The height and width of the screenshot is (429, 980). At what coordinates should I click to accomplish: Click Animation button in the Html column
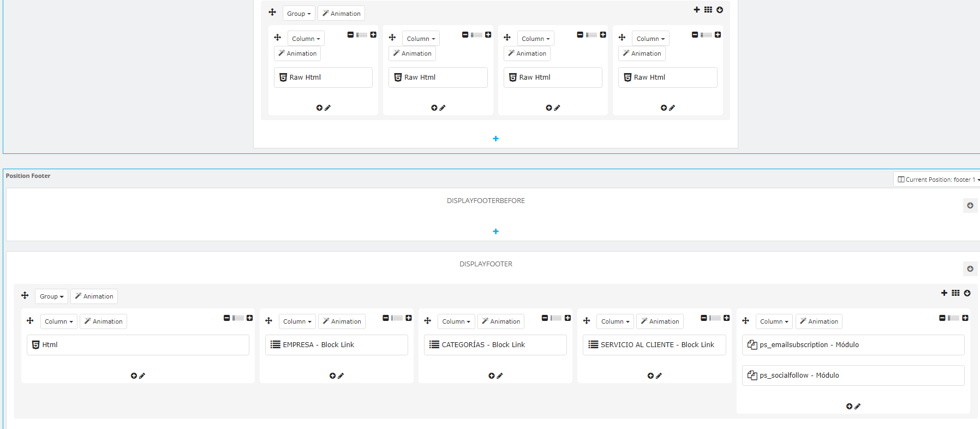[104, 321]
